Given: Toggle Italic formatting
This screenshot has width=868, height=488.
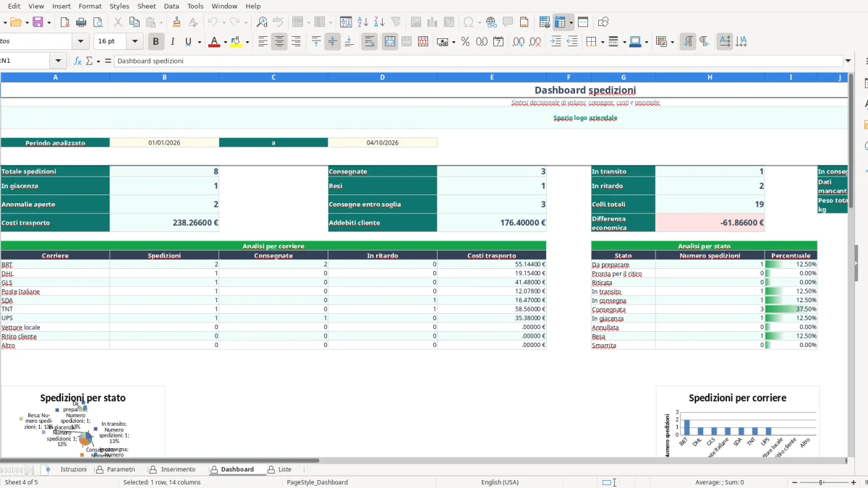Looking at the screenshot, I should click(172, 42).
